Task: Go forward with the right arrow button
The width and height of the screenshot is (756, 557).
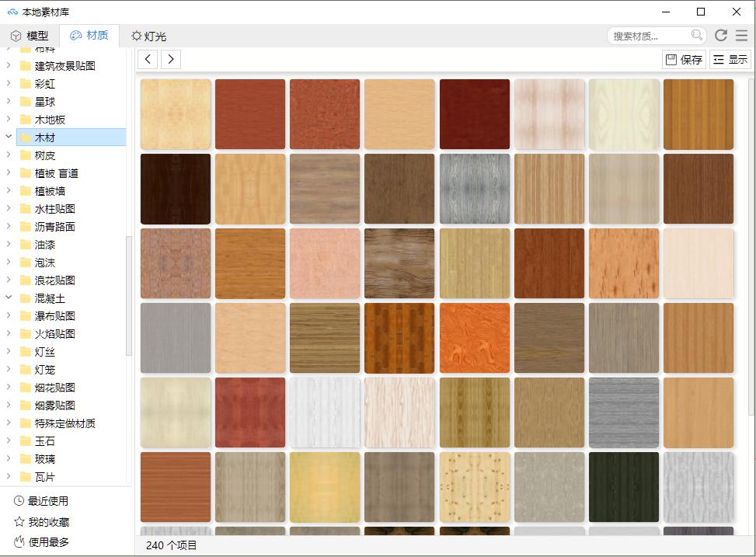Action: (x=171, y=59)
